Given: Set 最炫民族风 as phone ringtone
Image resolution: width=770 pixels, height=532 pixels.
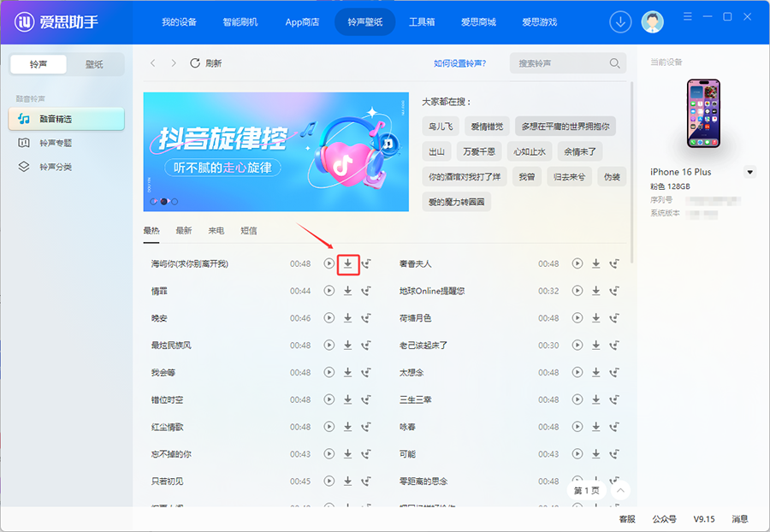Looking at the screenshot, I should tap(366, 345).
